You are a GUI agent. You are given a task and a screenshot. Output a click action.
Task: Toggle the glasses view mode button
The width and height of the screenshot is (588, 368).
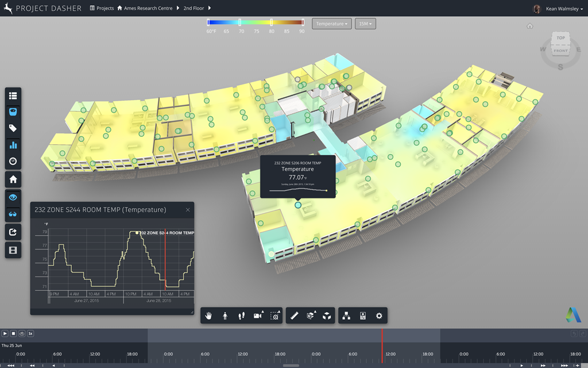point(13,214)
